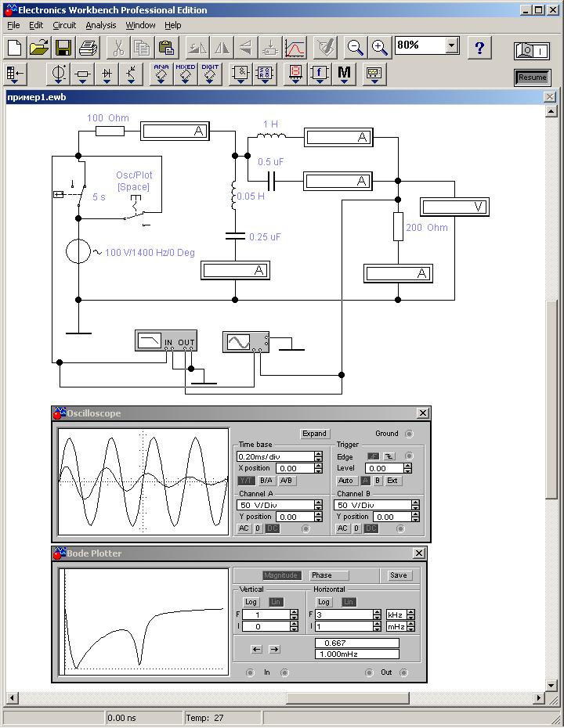Open an existing circuit file
The height and width of the screenshot is (728, 564).
(x=39, y=48)
